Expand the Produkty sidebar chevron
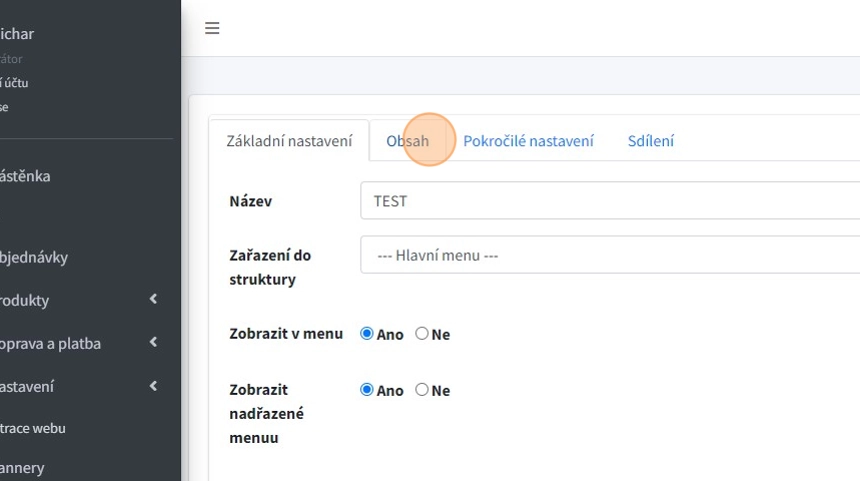860x481 pixels. (153, 299)
